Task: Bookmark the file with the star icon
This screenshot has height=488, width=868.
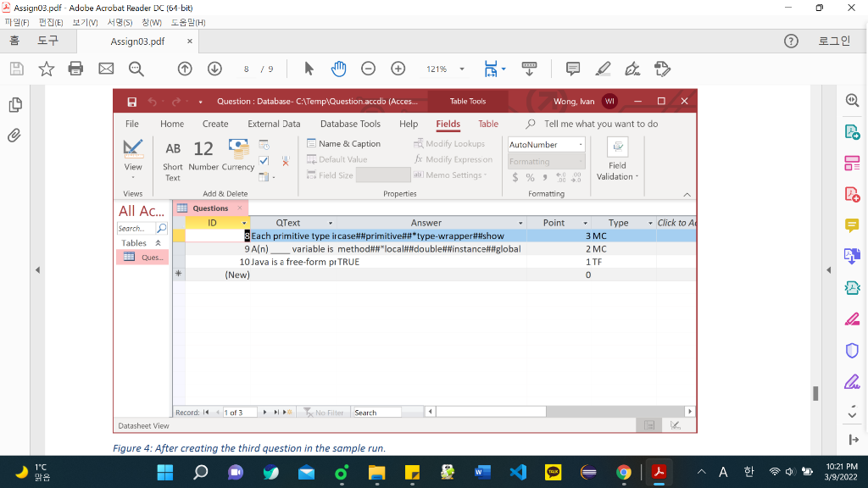Action: [x=47, y=69]
